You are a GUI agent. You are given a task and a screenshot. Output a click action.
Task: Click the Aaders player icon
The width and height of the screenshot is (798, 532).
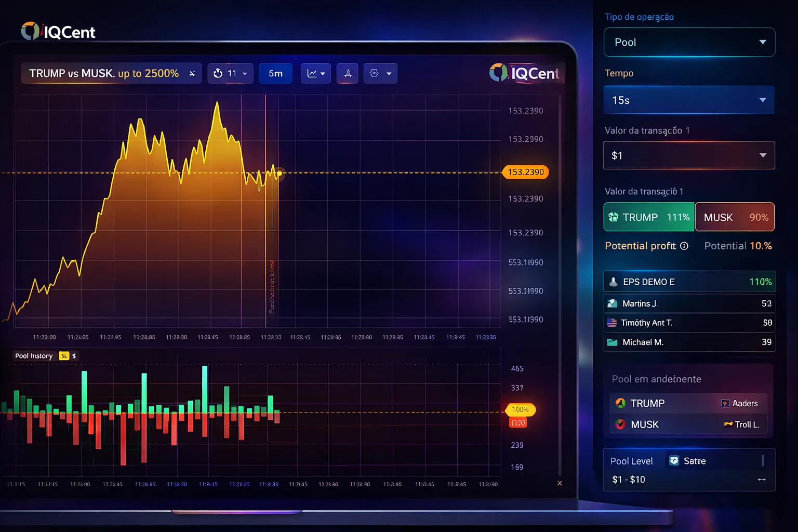[x=726, y=403]
